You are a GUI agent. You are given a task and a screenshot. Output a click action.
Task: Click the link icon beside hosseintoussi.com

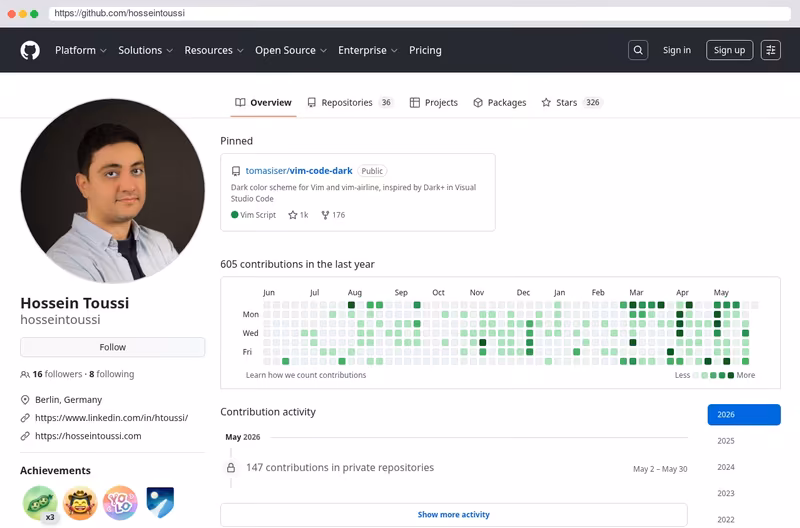(x=25, y=436)
